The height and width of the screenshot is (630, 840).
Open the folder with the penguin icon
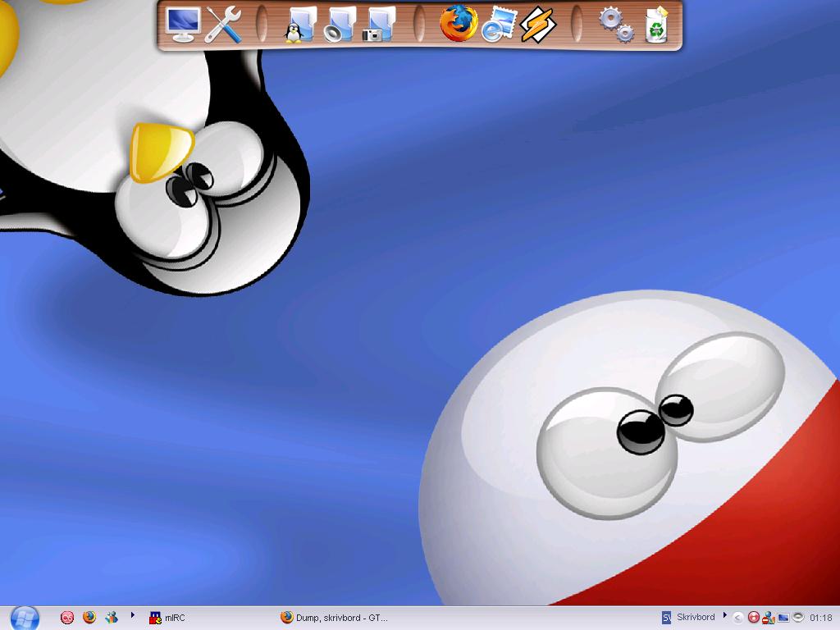coord(300,25)
